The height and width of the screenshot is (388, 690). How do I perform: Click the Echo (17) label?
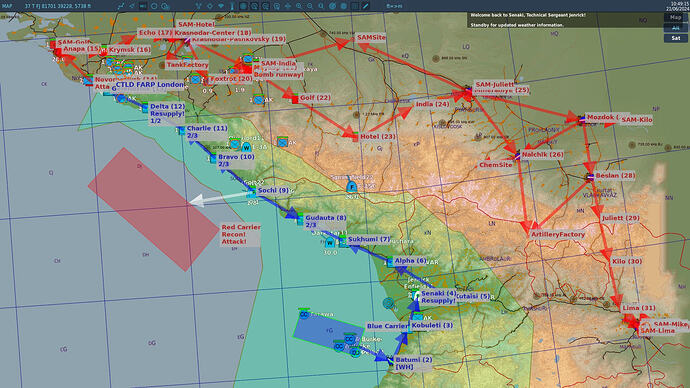[x=155, y=33]
